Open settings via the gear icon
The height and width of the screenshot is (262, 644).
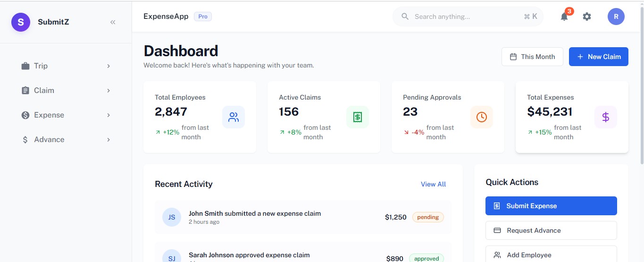pos(587,17)
